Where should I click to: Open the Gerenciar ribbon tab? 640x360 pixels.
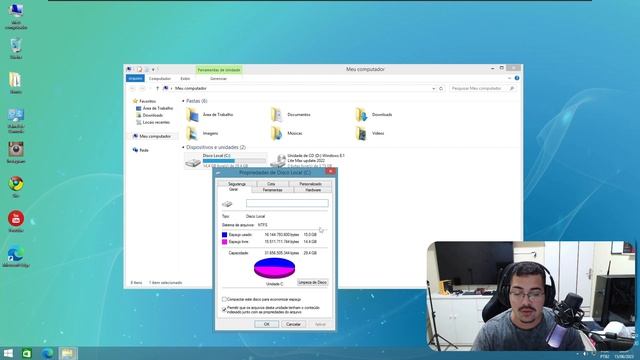pyautogui.click(x=218, y=78)
